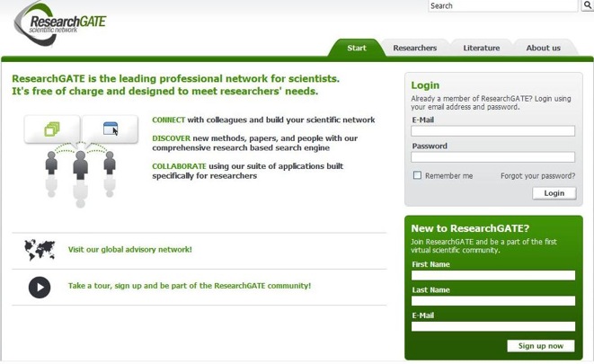The width and height of the screenshot is (594, 364).
Task: Follow the Forgot your password link
Action: pyautogui.click(x=537, y=176)
